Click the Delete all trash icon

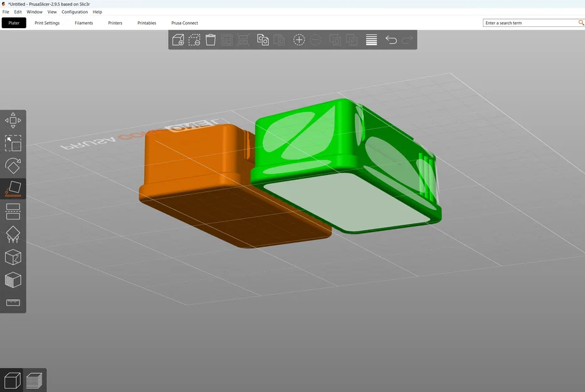[x=211, y=40]
